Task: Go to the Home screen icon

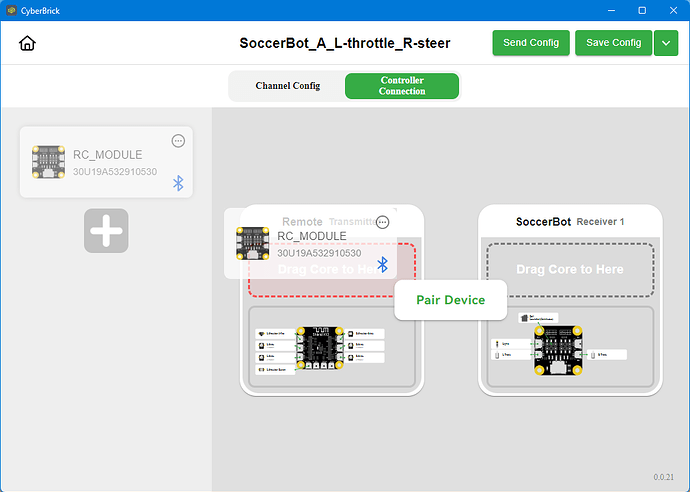Action: point(27,43)
